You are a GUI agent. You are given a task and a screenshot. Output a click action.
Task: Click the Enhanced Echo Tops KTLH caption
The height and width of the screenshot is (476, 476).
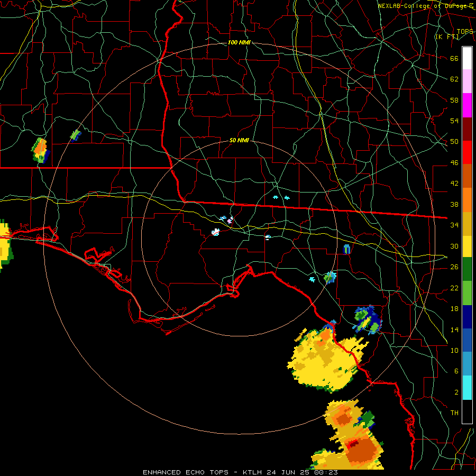[240, 472]
